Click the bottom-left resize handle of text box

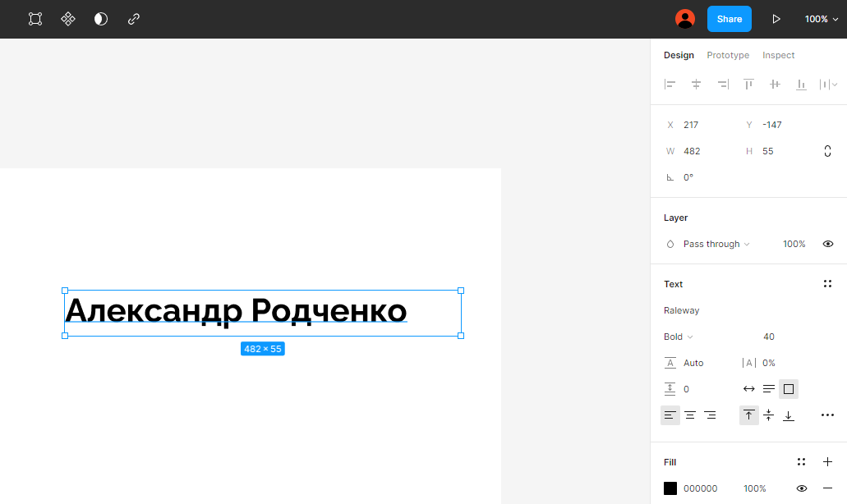click(x=65, y=336)
